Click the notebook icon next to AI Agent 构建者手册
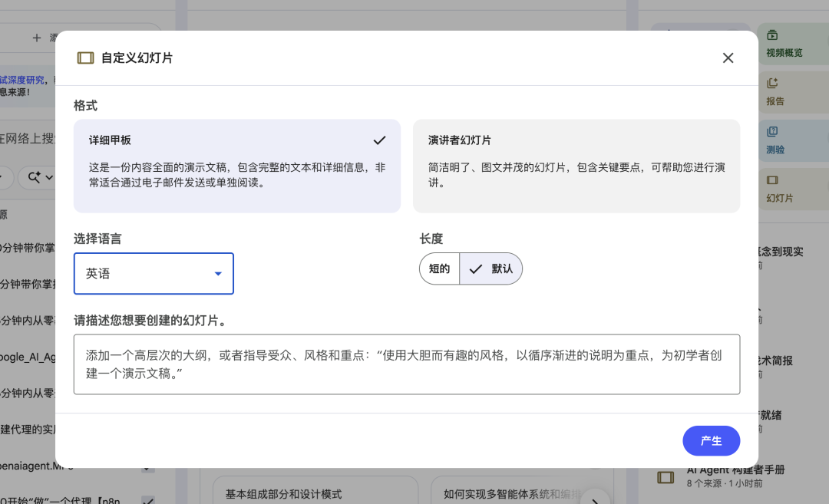Viewport: 829px width, 504px height. (x=665, y=477)
